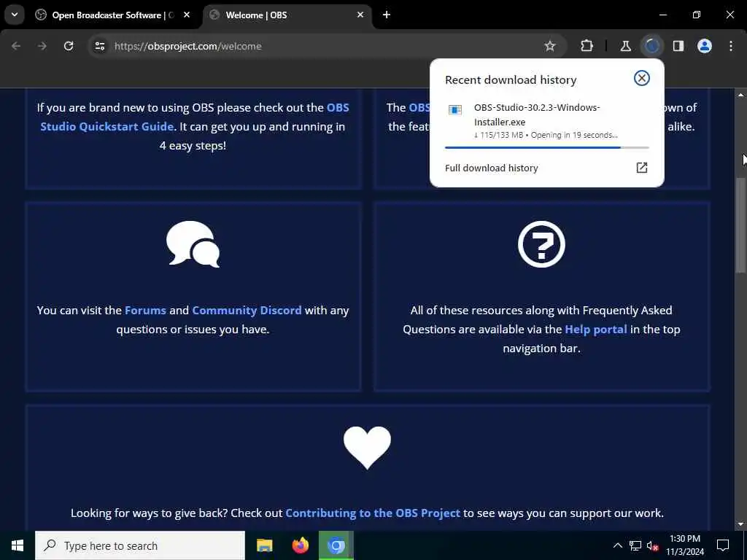Screen dimensions: 747x560
Task: Open the side panel icon
Action: coord(678,46)
